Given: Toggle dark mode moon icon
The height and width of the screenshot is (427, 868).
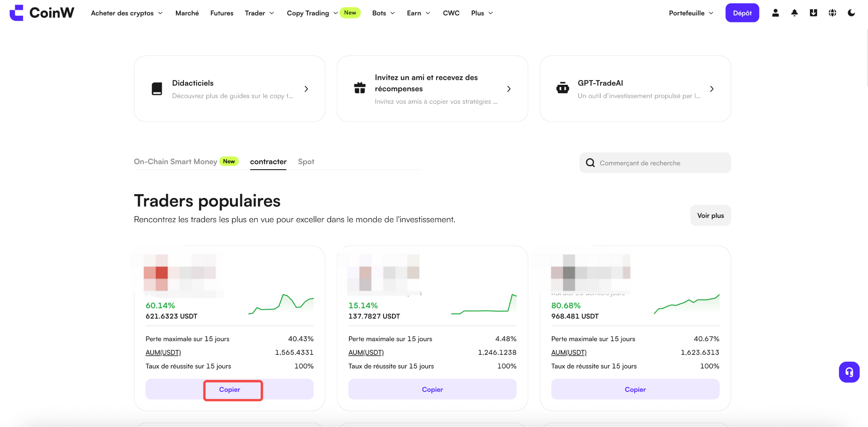Looking at the screenshot, I should (851, 13).
